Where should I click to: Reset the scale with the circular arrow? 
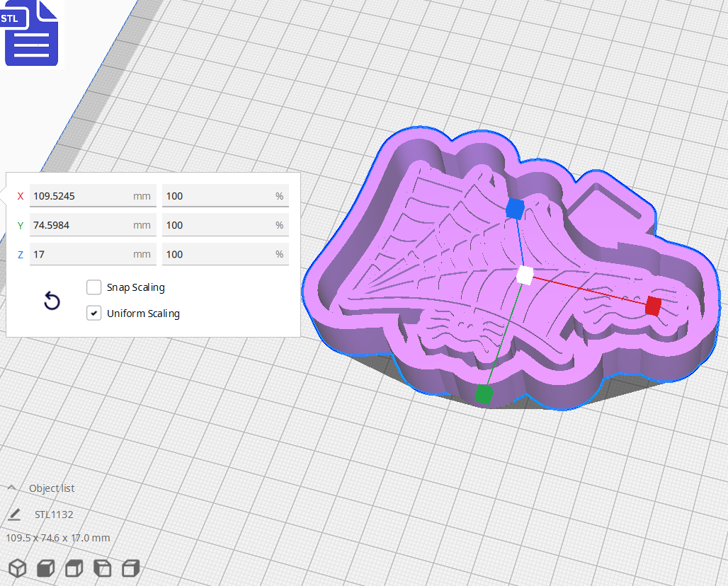click(52, 301)
